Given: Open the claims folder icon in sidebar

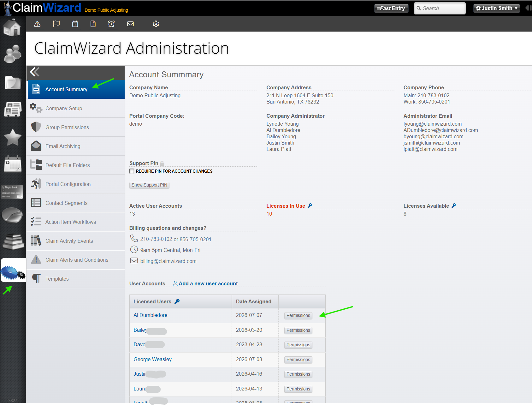Looking at the screenshot, I should click(13, 83).
